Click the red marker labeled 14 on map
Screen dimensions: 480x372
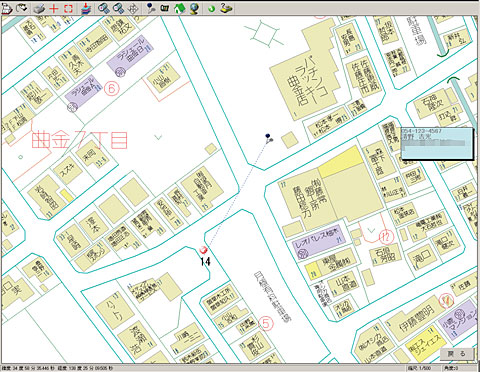pos(203,250)
